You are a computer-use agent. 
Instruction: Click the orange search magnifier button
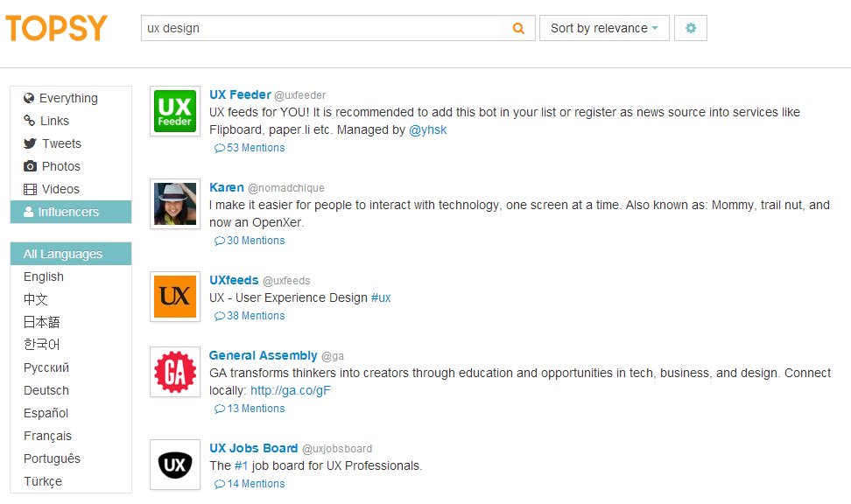[x=518, y=28]
